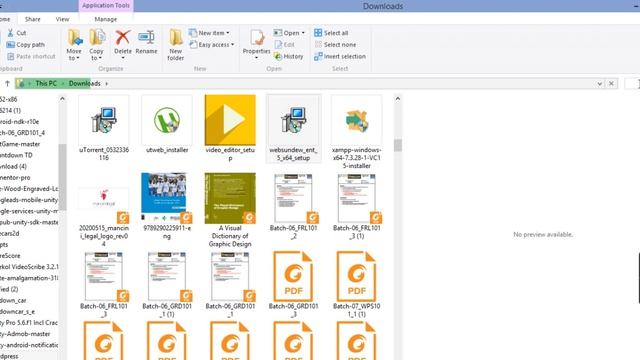The width and height of the screenshot is (640, 360).
Task: Select the Batch-07_WPS101_1 (1) PDF icon
Action: (357, 277)
